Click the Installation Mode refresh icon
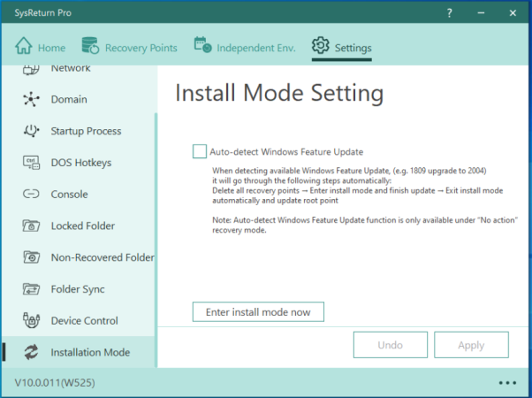The height and width of the screenshot is (398, 532). pos(31,353)
